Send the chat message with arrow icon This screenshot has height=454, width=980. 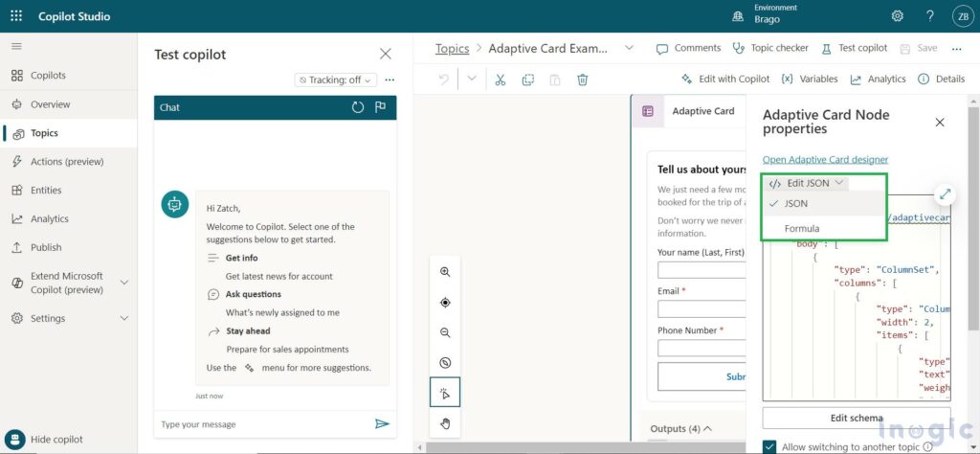point(382,423)
